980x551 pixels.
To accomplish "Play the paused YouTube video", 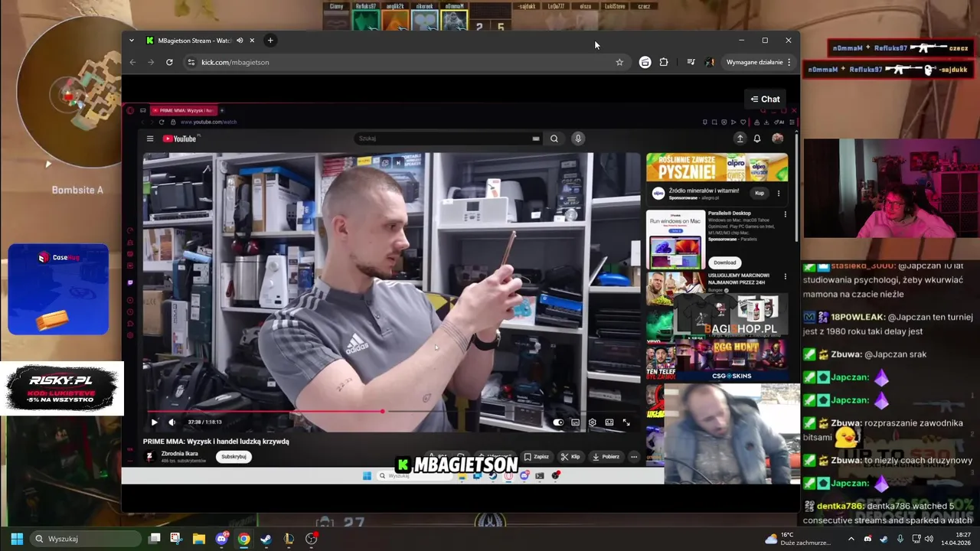I will (x=154, y=422).
